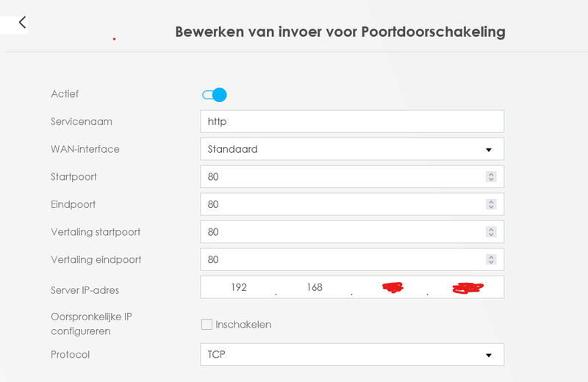Click the first IP octet 192
This screenshot has width=588, height=382.
(239, 287)
